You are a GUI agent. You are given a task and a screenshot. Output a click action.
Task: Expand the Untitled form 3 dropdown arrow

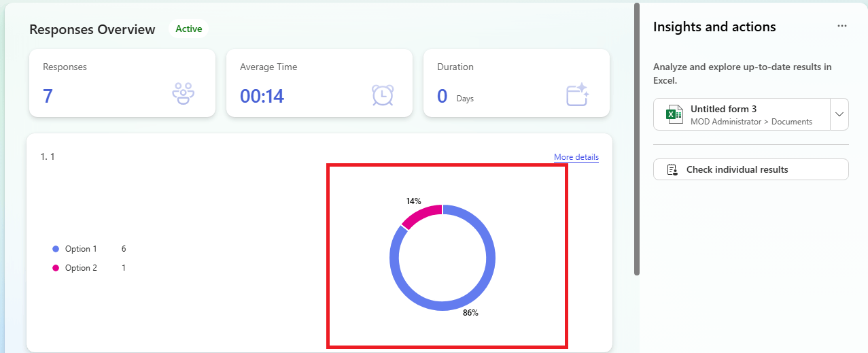tap(839, 114)
